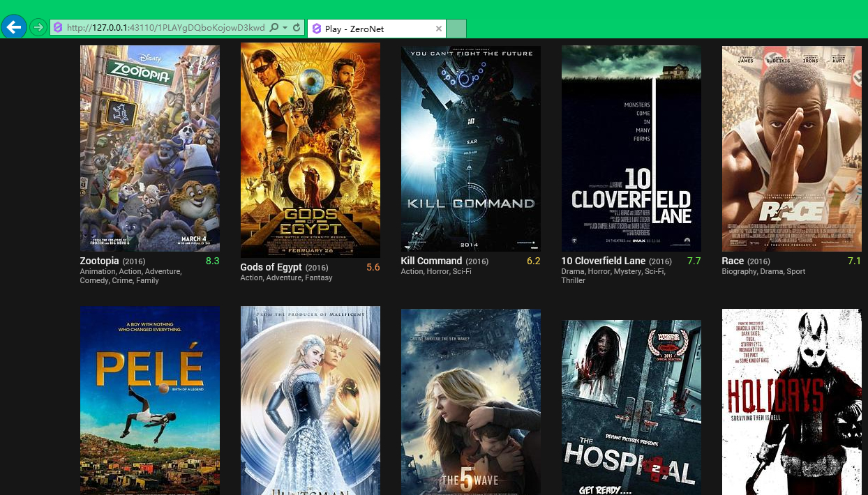Image resolution: width=868 pixels, height=495 pixels.
Task: Click Race's 7.1 rating
Action: [x=855, y=261]
